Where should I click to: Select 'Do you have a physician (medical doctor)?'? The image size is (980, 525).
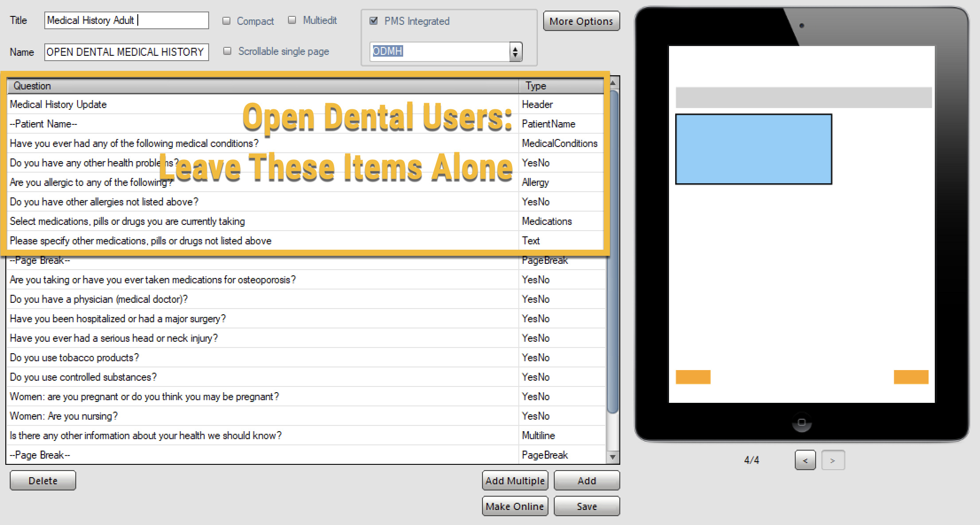pos(306,299)
